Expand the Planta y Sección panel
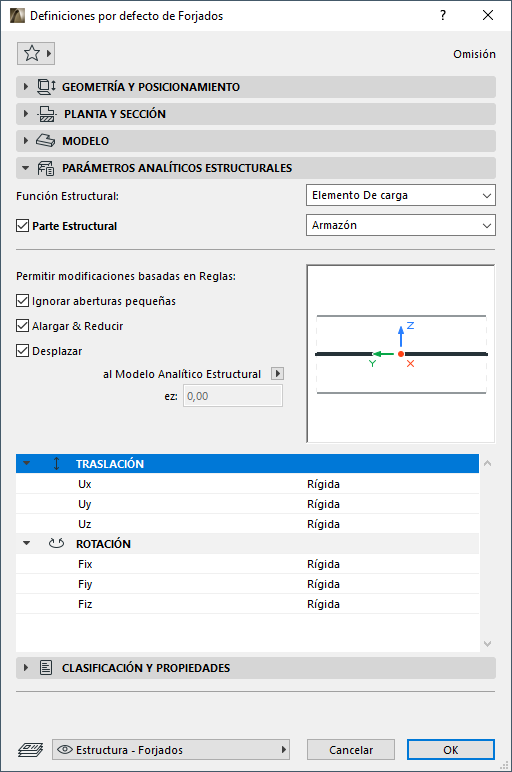 tap(26, 114)
